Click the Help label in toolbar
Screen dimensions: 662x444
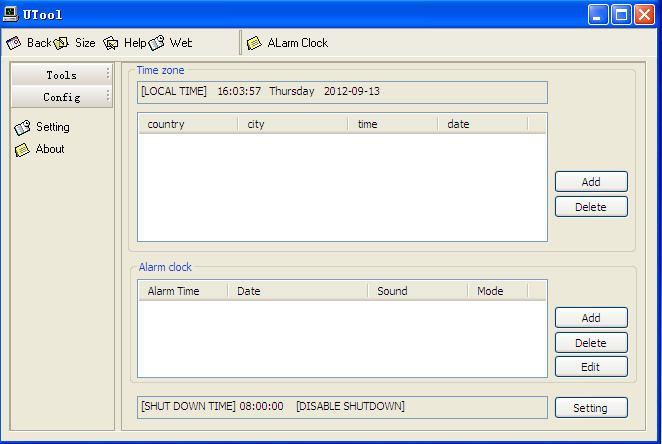pos(135,43)
